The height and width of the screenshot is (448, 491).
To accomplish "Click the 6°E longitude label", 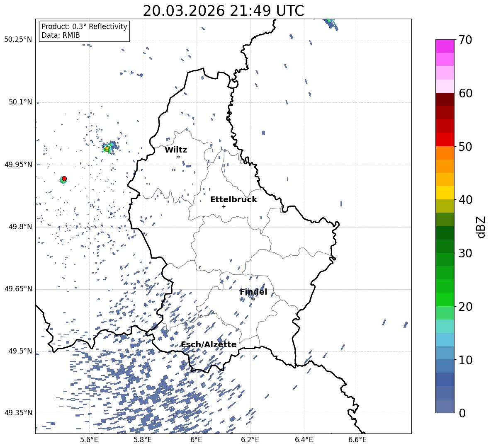I will point(196,440).
